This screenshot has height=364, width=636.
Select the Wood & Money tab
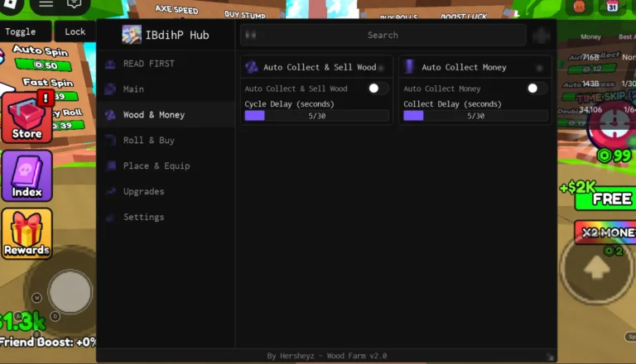click(x=166, y=115)
